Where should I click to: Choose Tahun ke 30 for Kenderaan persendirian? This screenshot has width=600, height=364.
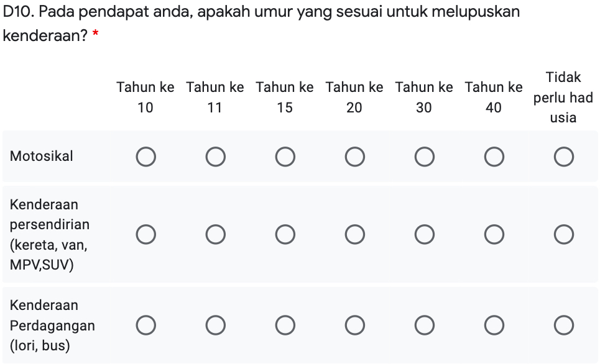(424, 235)
